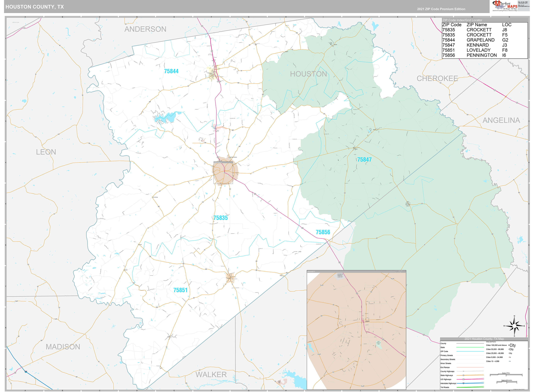Image resolution: width=533 pixels, height=392 pixels.
Task: Click the "HOUSTON COUNTY, TX" title
Action: 35,7
